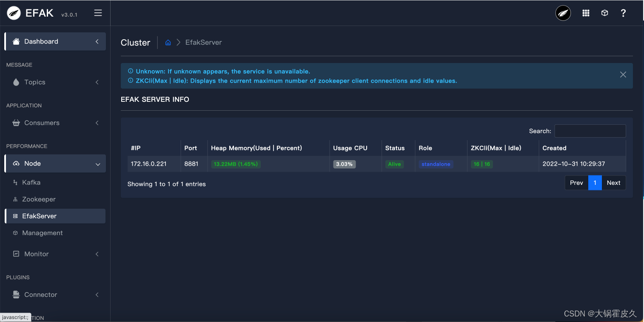
Task: Expand the Topics submenu chevron
Action: (x=97, y=82)
